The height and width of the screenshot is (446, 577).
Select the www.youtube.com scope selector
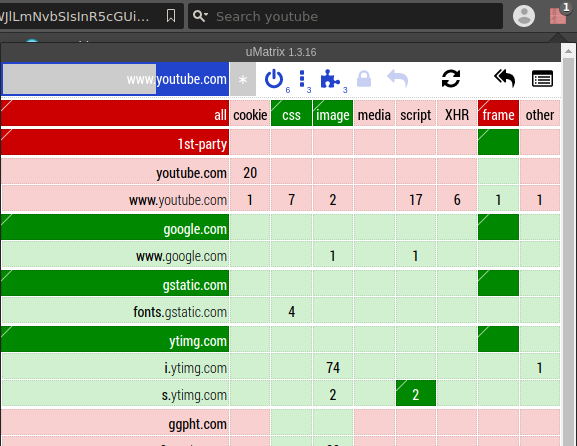115,79
